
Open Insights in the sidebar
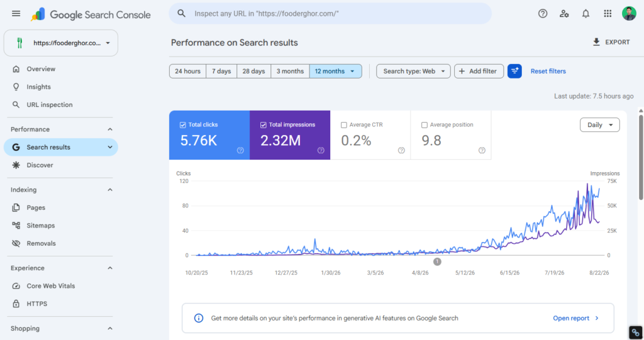(x=38, y=87)
